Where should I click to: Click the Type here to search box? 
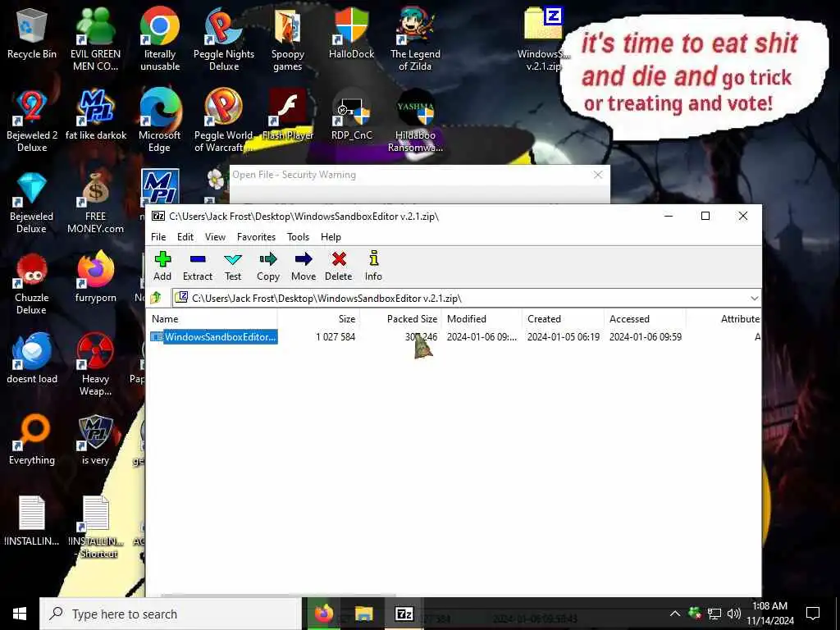point(171,614)
